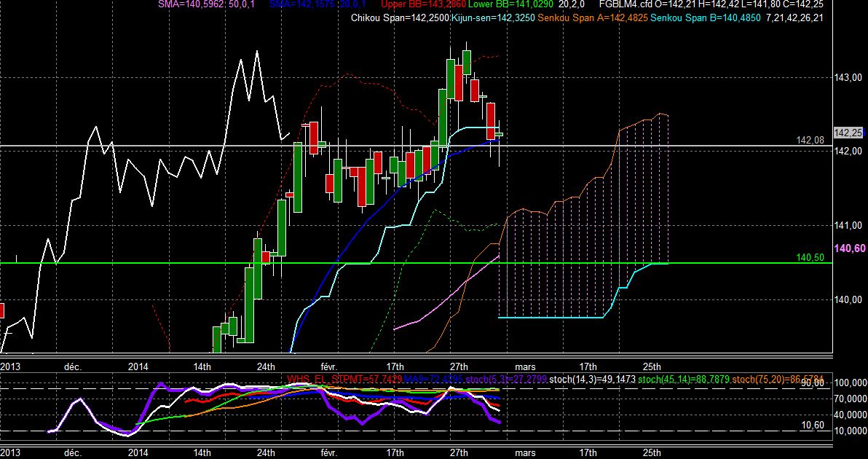Click the mars label below the stochastic panel
Viewport: 868px width, 459px height.
tap(525, 452)
